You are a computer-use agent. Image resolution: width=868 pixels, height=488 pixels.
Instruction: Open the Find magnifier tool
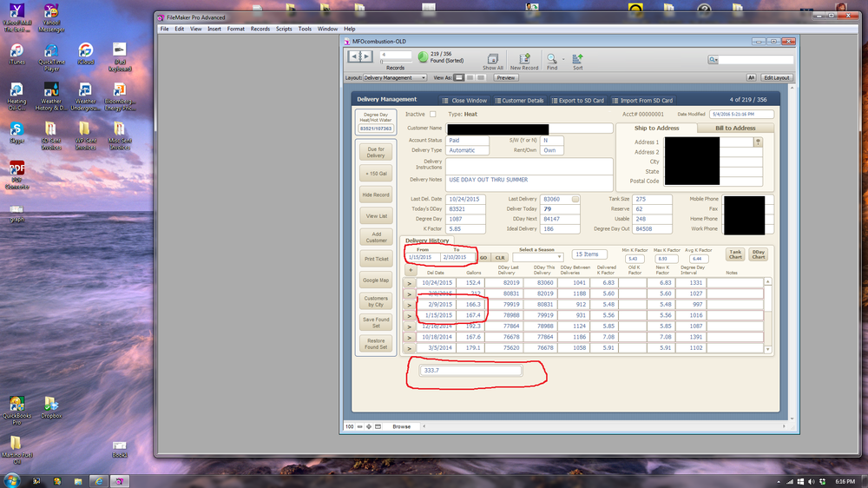pyautogui.click(x=552, y=59)
